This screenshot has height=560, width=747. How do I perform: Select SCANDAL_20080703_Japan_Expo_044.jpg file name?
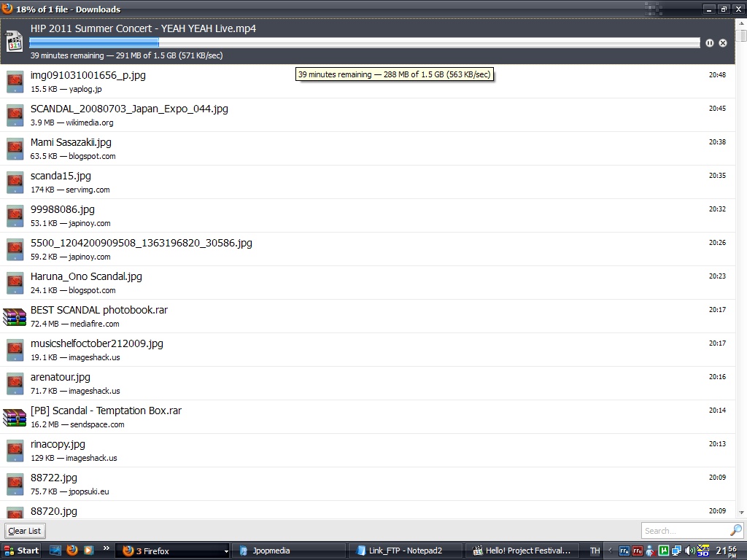[x=129, y=109]
